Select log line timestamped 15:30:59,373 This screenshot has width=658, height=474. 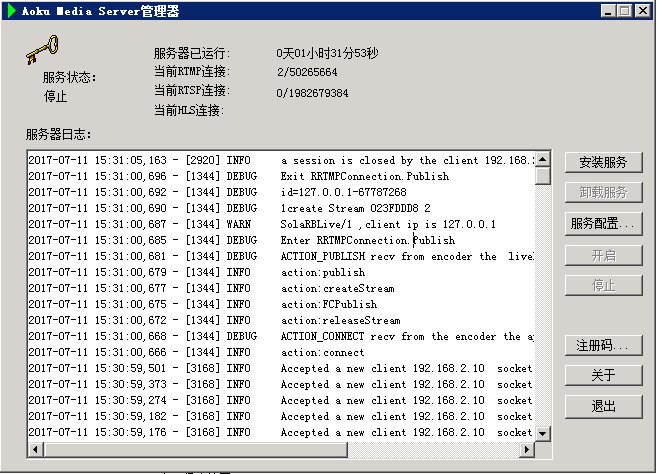click(x=281, y=384)
